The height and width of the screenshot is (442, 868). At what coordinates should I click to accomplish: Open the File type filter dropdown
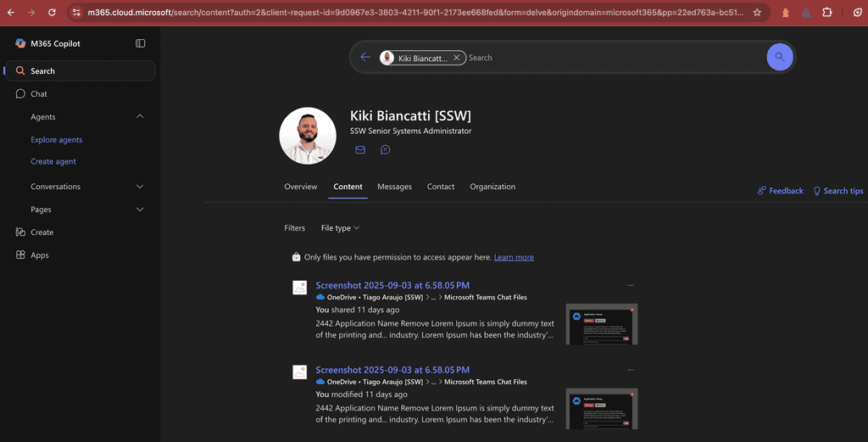[340, 228]
